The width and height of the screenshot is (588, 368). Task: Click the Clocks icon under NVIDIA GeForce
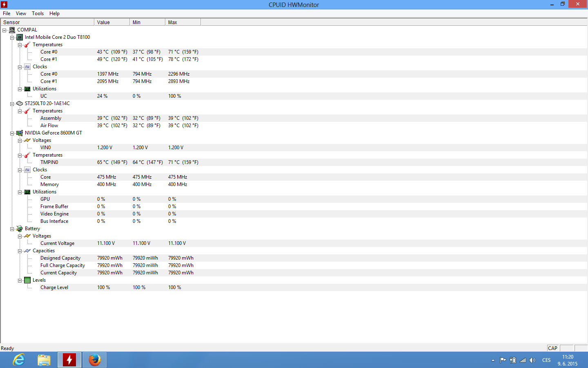tap(27, 170)
